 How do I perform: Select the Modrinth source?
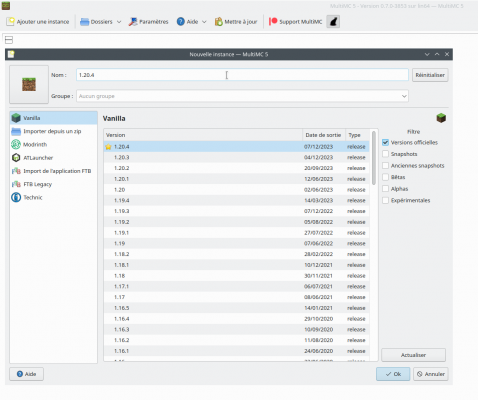[x=53, y=144]
